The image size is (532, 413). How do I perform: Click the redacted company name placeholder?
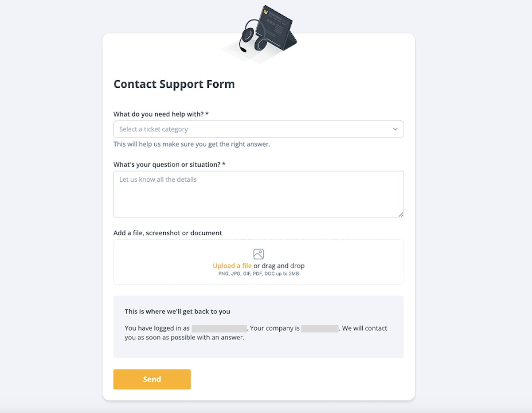[320, 328]
